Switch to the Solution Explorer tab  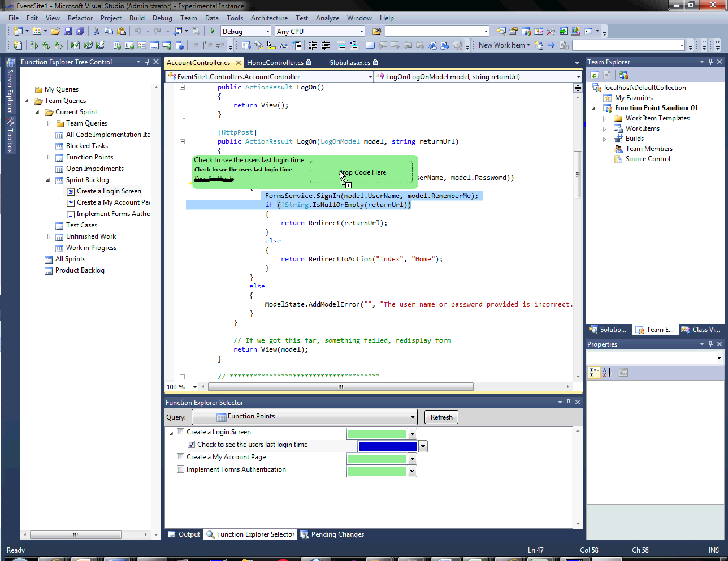tap(608, 330)
